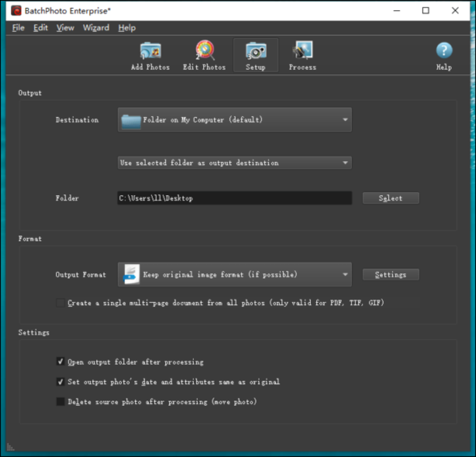This screenshot has width=476, height=457.
Task: Open the View menu
Action: click(x=65, y=28)
